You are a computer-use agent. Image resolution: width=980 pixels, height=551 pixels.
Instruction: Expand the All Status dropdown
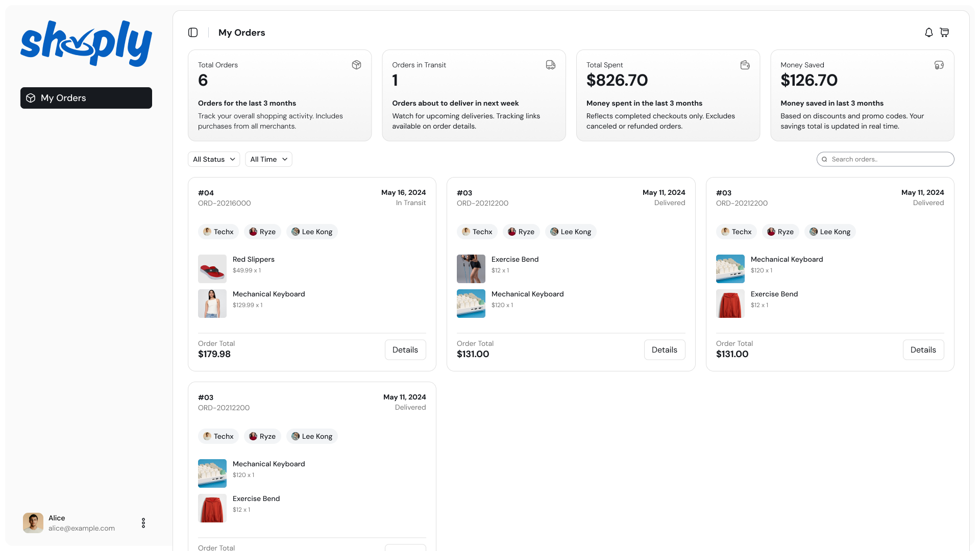tap(214, 159)
